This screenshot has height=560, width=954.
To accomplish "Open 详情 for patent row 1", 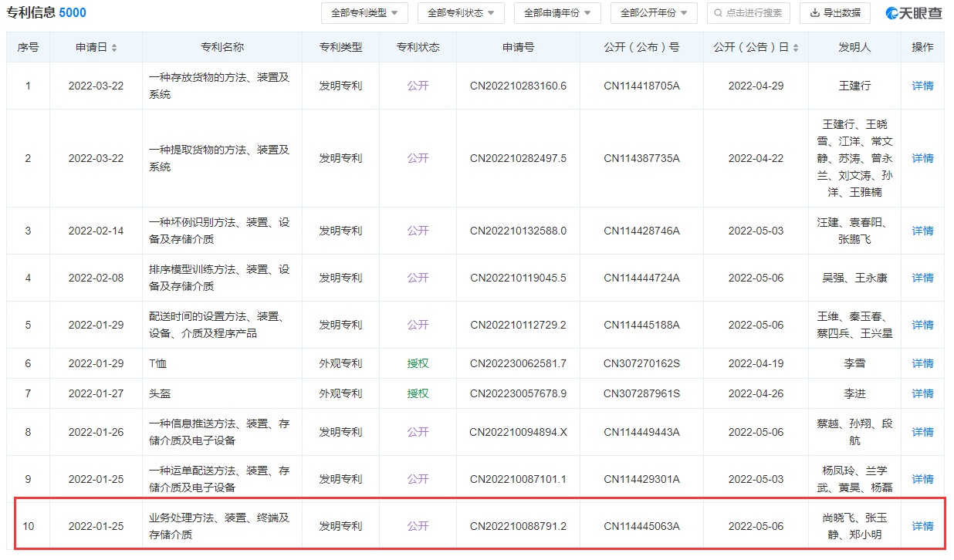I will click(x=922, y=86).
